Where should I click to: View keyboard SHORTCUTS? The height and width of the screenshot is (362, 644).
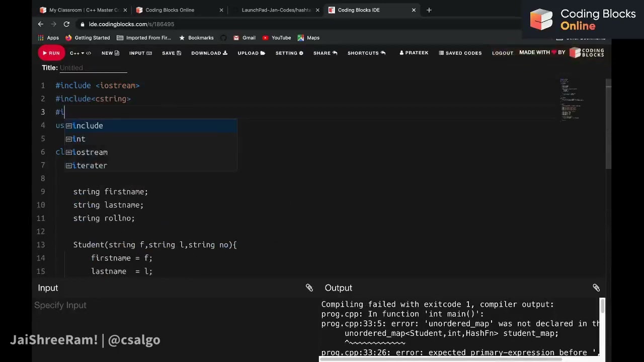point(366,53)
